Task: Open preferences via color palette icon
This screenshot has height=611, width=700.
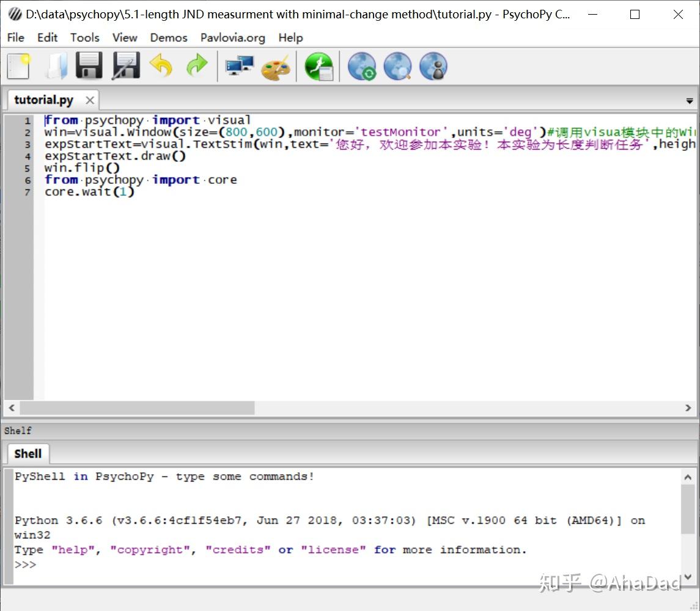Action: [x=275, y=67]
